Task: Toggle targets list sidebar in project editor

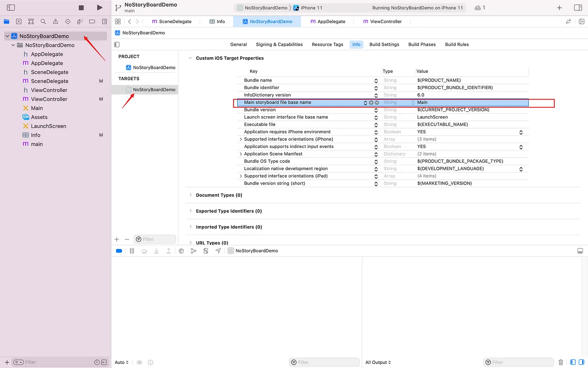Action: pos(117,44)
